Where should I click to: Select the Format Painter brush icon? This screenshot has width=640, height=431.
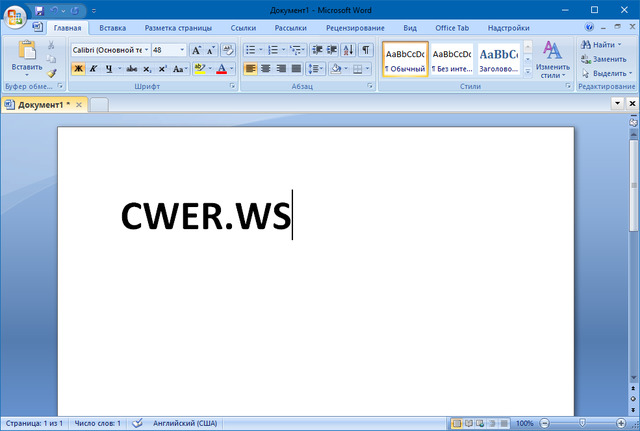52,73
